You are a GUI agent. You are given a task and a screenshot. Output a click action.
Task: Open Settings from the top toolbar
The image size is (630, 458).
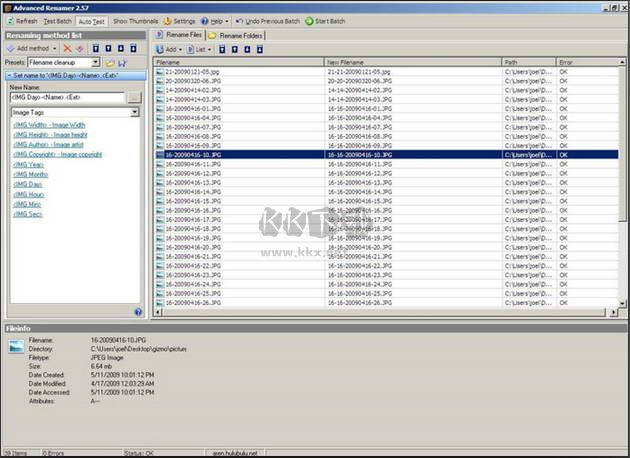click(179, 20)
